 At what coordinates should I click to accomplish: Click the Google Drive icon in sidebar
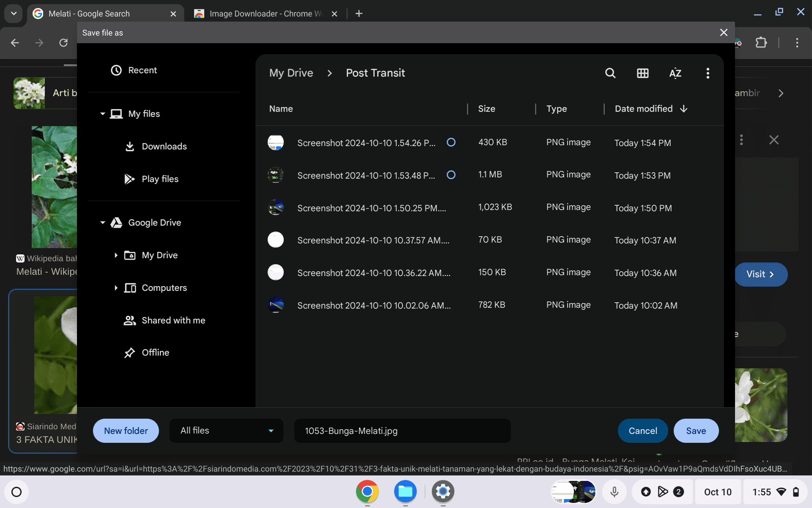click(x=116, y=222)
